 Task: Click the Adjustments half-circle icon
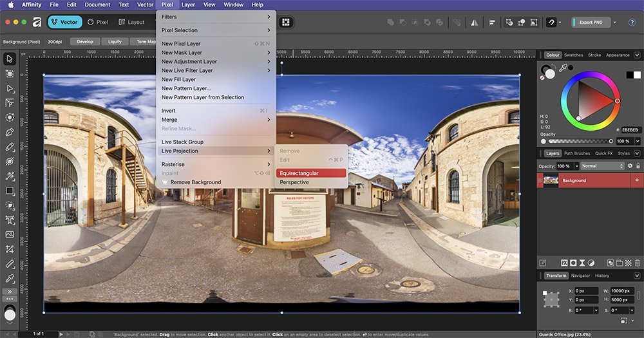(x=591, y=263)
